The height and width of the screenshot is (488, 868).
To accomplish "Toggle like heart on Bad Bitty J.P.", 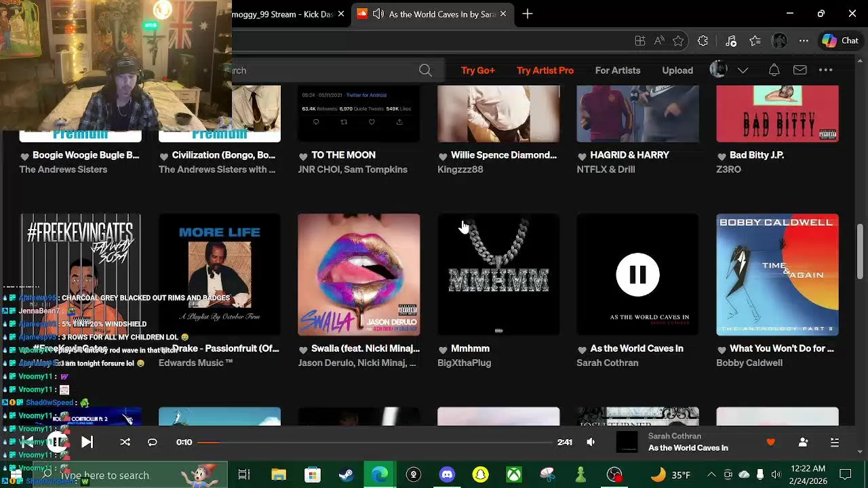I will [722, 157].
